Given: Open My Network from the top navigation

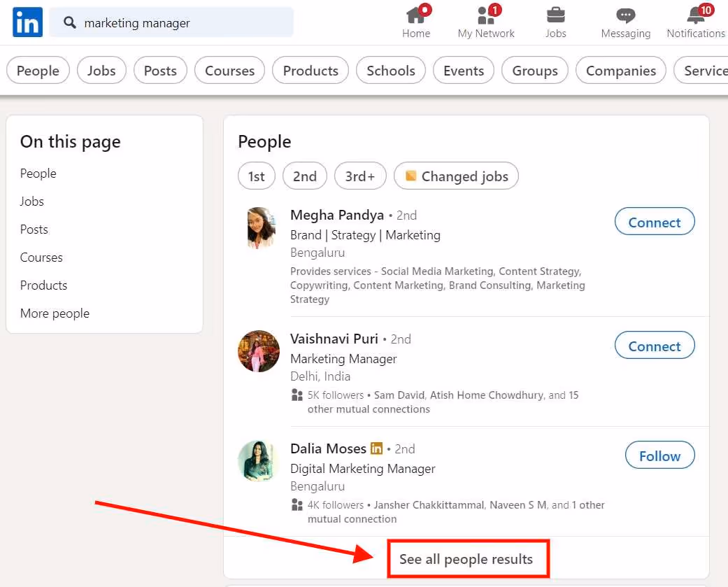Looking at the screenshot, I should (485, 22).
